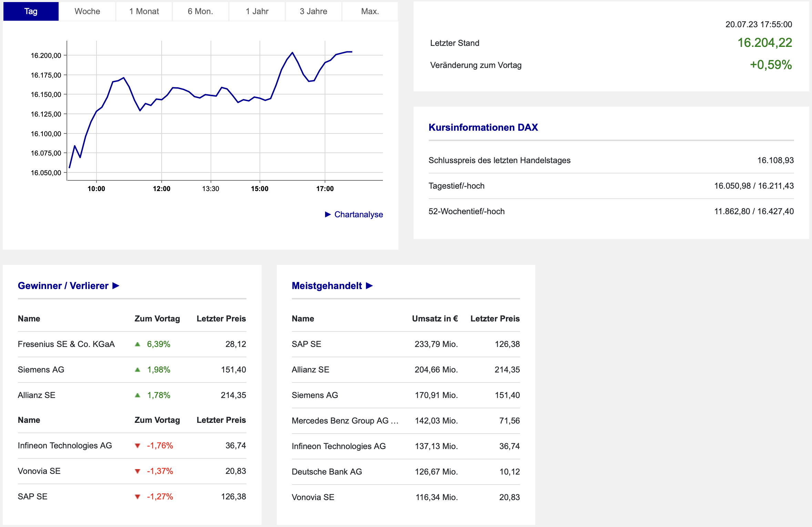Open the 3 Jahre chart view
This screenshot has height=527, width=812.
pyautogui.click(x=313, y=11)
